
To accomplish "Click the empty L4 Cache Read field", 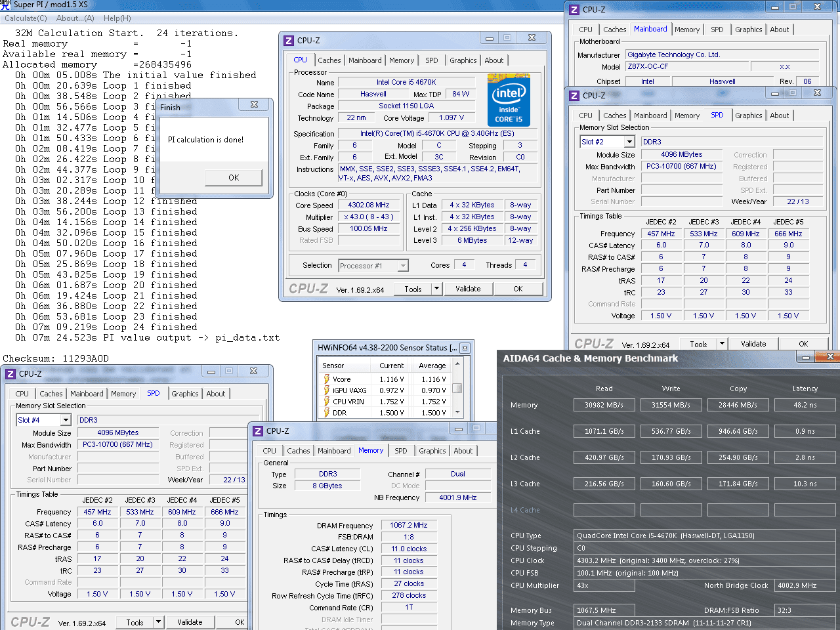I will tap(604, 510).
